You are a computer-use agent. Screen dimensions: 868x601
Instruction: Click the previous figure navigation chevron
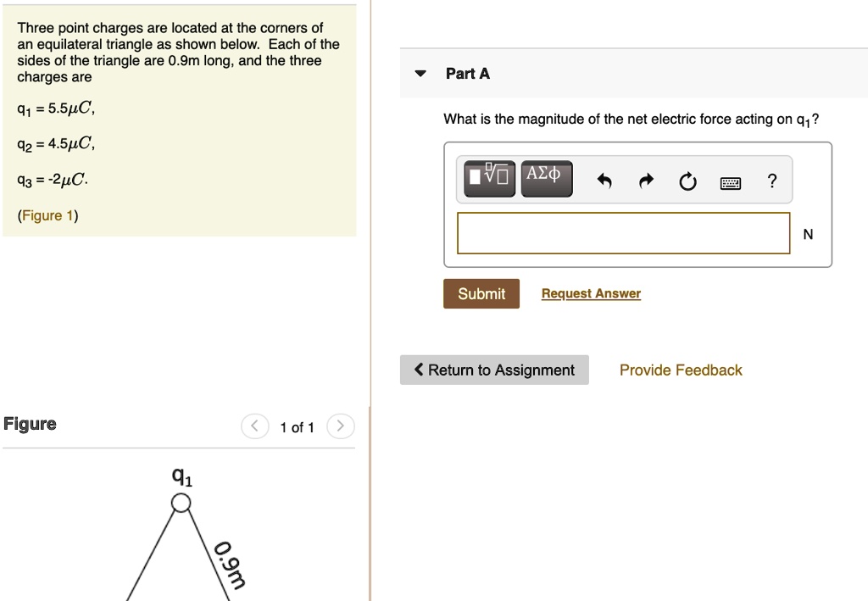pyautogui.click(x=254, y=426)
